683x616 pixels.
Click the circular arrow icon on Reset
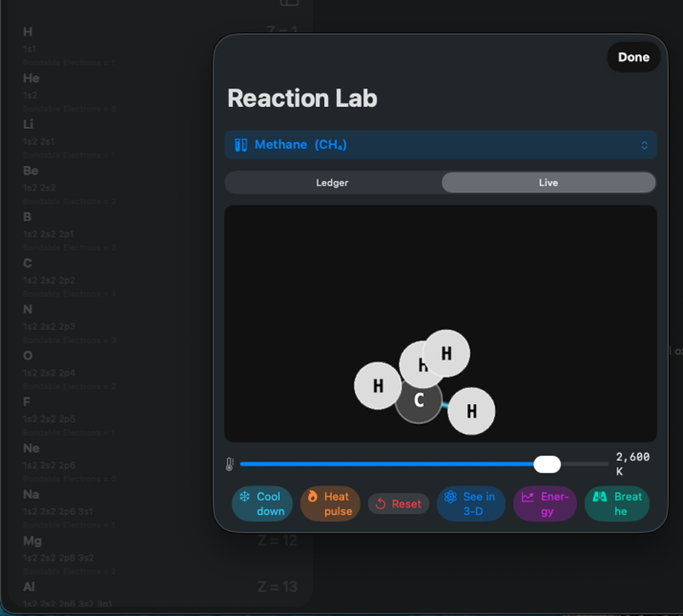pyautogui.click(x=381, y=504)
